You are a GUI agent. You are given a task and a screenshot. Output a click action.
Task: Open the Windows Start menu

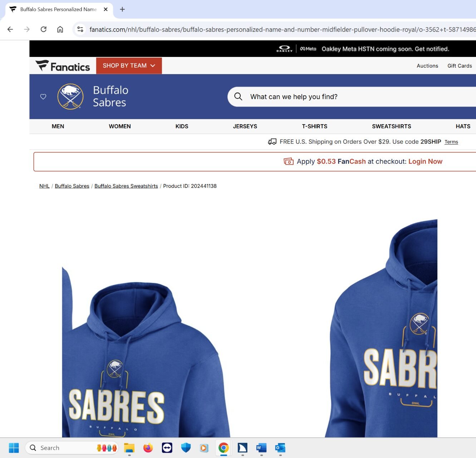(x=14, y=448)
